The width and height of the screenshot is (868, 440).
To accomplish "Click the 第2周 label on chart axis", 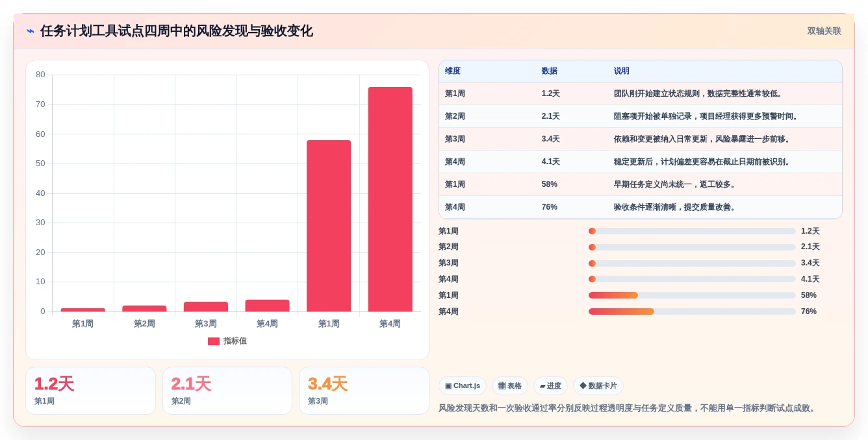I will (x=144, y=324).
